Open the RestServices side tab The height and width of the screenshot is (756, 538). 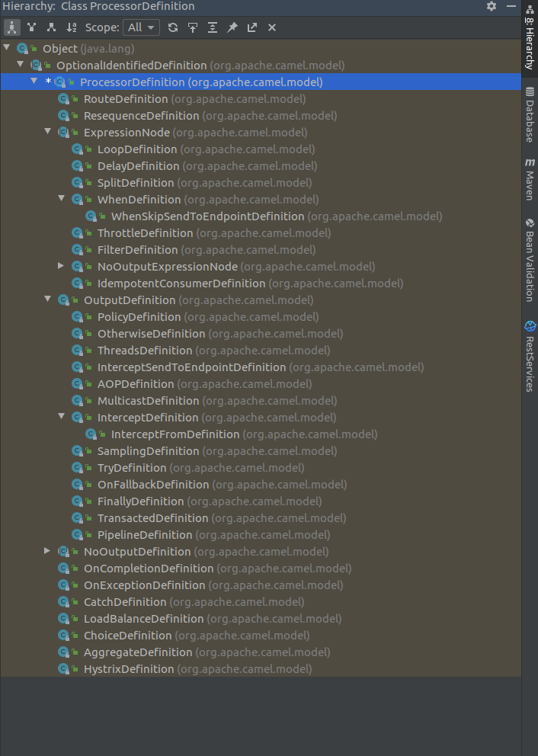pos(530,356)
